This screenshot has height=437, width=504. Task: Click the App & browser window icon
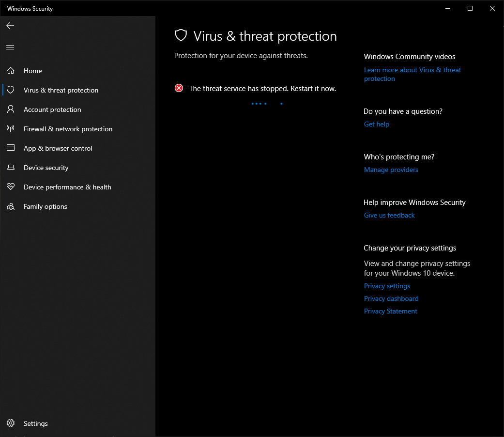click(11, 148)
